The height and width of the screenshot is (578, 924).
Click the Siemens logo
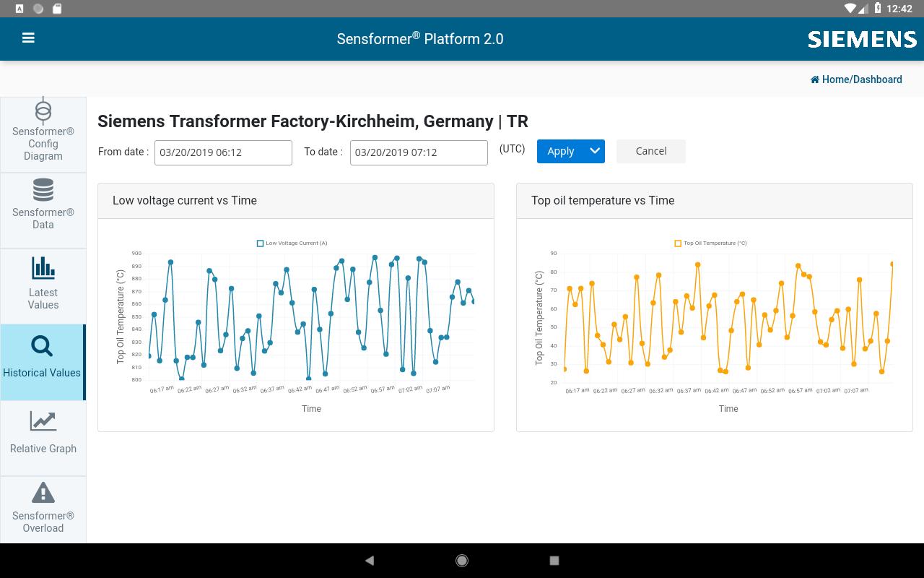[x=862, y=39]
